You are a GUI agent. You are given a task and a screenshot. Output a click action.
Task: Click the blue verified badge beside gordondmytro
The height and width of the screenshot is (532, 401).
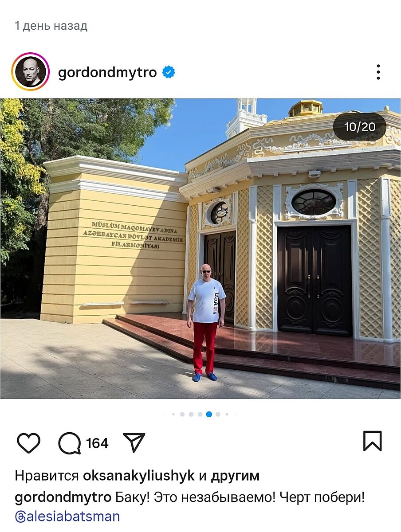169,72
